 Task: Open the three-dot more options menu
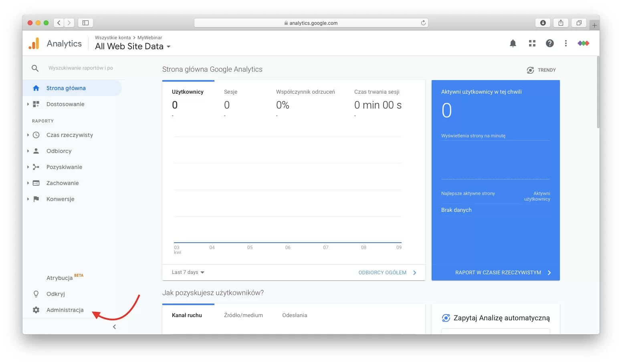click(565, 43)
